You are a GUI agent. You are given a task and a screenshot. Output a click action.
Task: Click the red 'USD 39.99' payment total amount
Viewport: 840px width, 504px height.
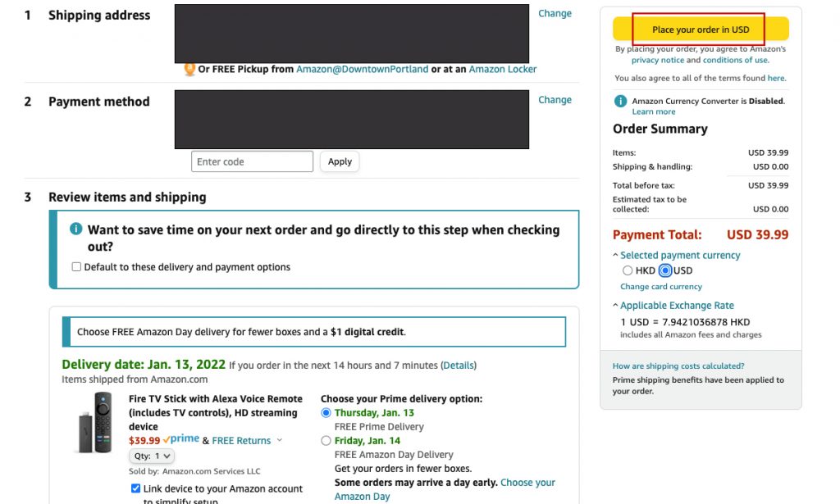757,235
